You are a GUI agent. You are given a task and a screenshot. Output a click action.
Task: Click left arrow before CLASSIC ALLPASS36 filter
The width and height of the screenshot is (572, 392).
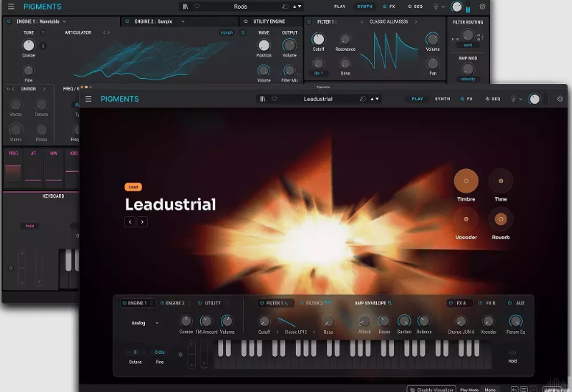pyautogui.click(x=361, y=22)
